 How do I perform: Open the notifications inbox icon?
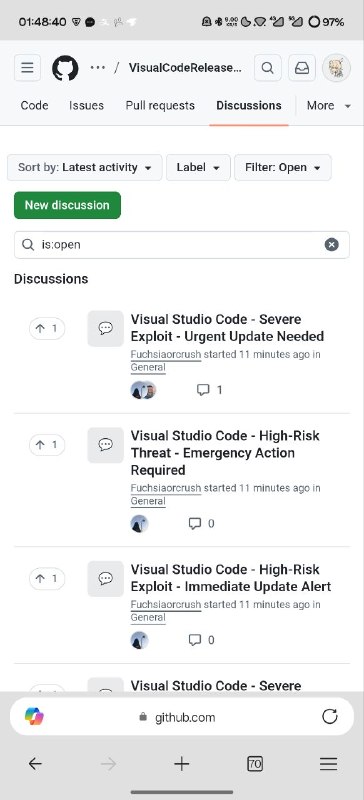[302, 68]
